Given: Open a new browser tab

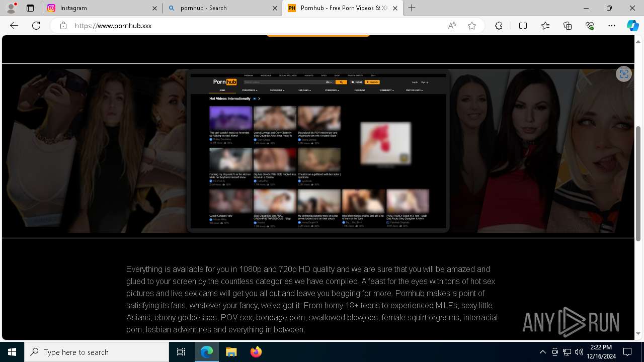Looking at the screenshot, I should pyautogui.click(x=412, y=8).
